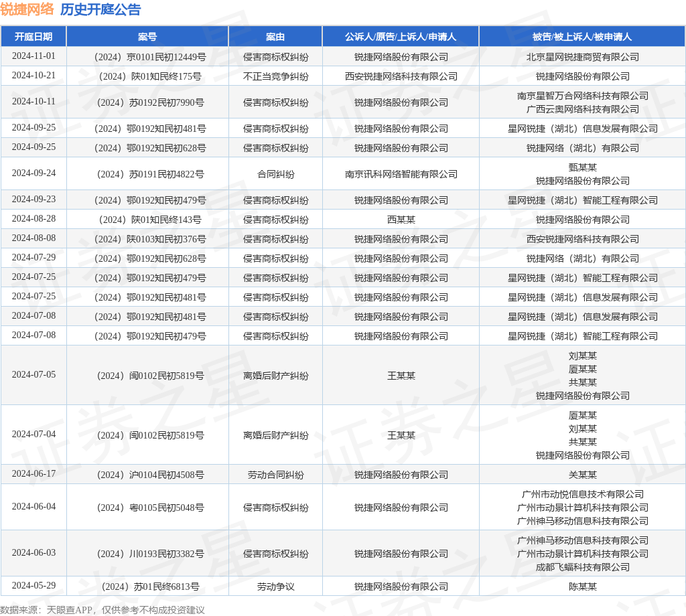Click the 不正当竞争纠纷 cause cell

pyautogui.click(x=275, y=76)
